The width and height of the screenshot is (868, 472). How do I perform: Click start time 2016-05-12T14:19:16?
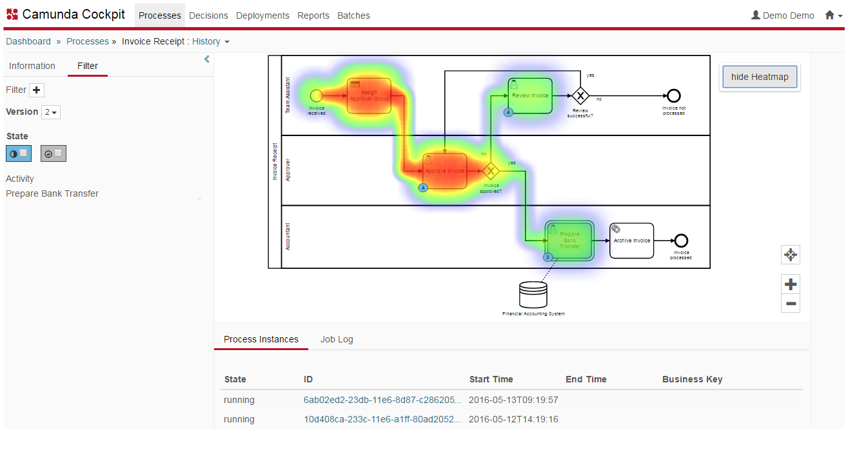point(513,419)
